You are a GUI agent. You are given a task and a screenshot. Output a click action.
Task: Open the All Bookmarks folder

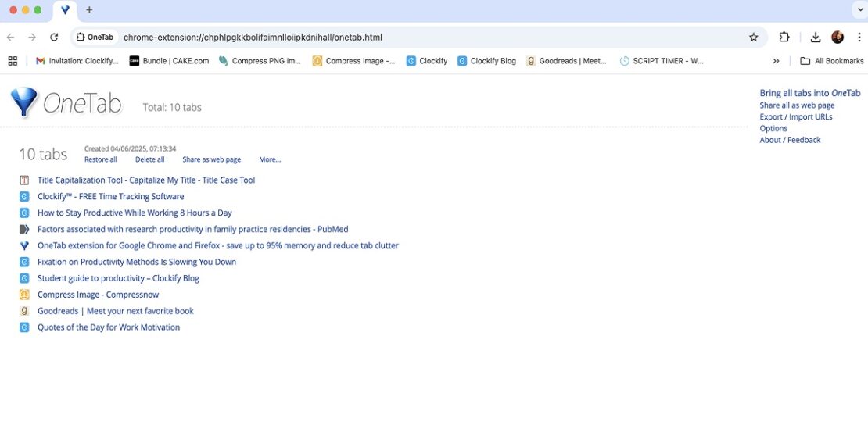click(831, 61)
